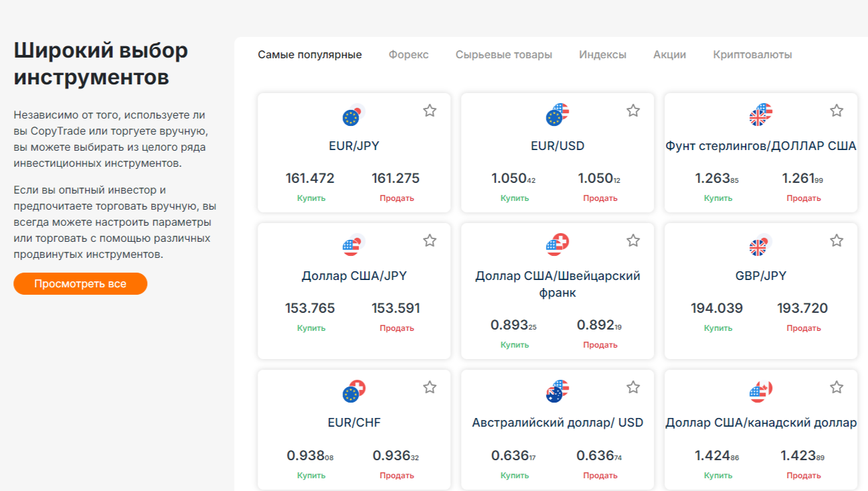Image resolution: width=868 pixels, height=491 pixels.
Task: Open the Индексы tab
Action: (603, 55)
